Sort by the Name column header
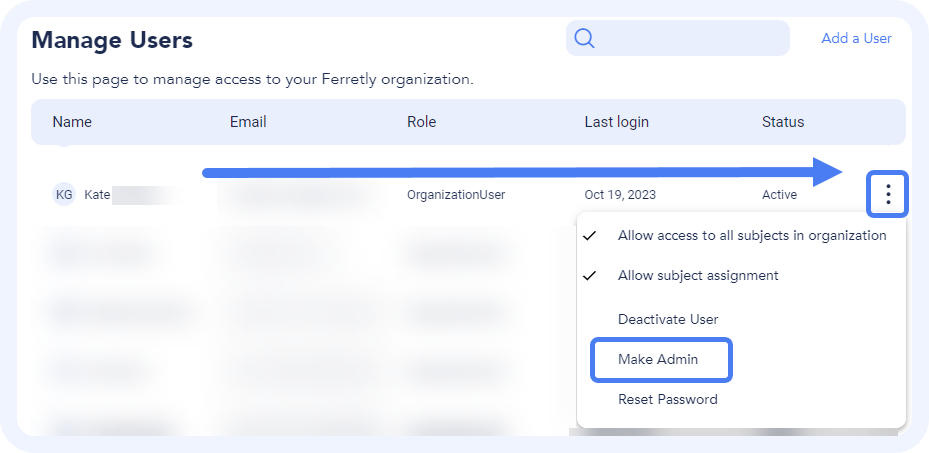Image resolution: width=929 pixels, height=453 pixels. click(72, 123)
